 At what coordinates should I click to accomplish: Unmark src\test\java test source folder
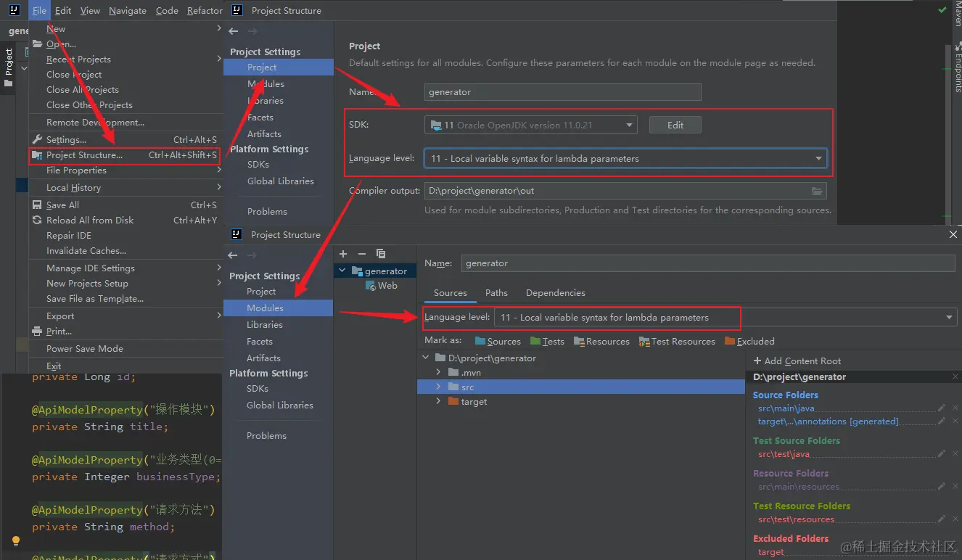click(x=955, y=454)
